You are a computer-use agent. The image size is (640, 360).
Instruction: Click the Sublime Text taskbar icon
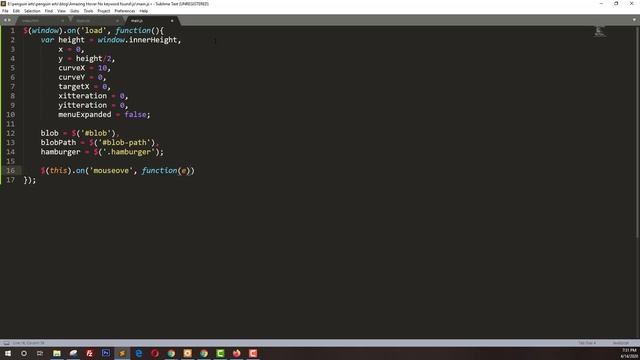pyautogui.click(x=122, y=353)
